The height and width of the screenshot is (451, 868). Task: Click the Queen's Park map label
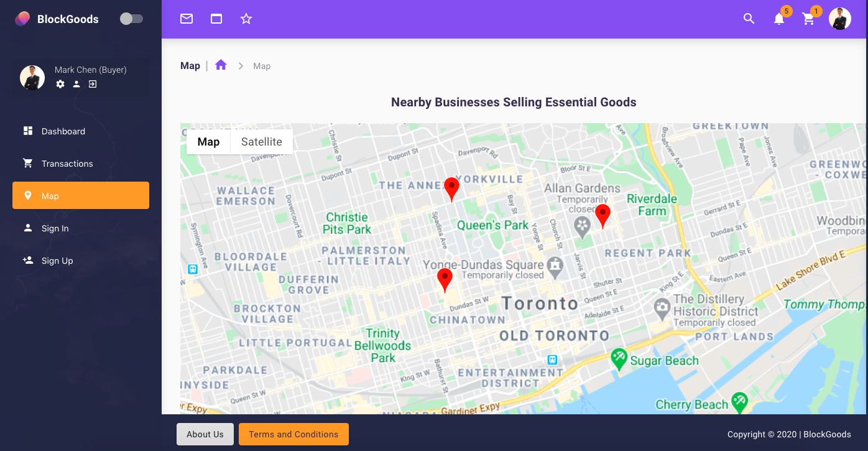493,225
